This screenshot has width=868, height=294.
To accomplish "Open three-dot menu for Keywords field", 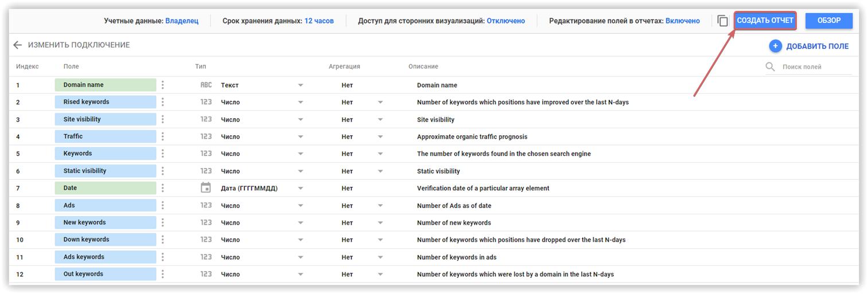I will (x=163, y=154).
